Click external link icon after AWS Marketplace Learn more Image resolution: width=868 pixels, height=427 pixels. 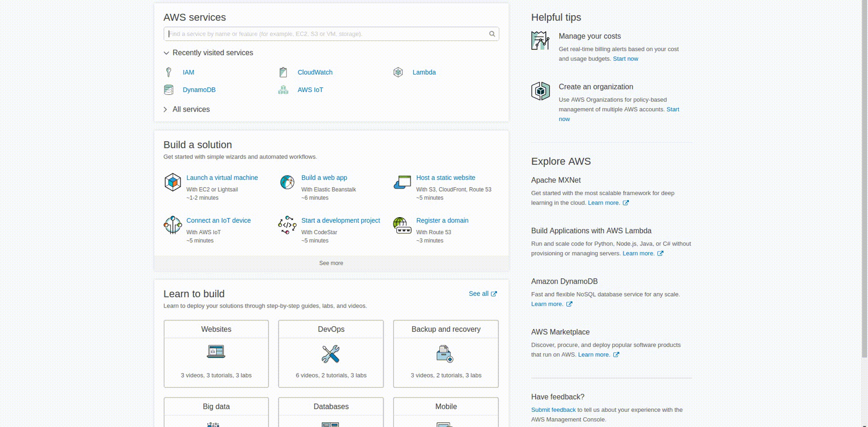[x=616, y=355]
